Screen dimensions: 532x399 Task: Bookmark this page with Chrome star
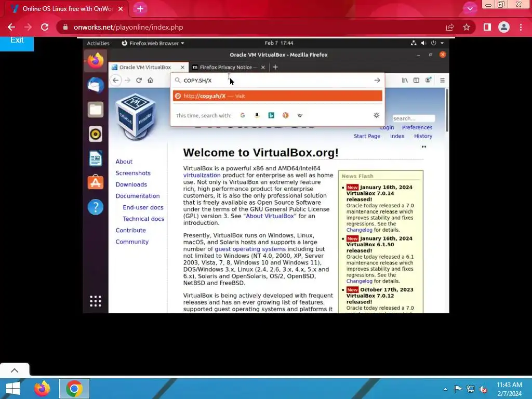(467, 27)
